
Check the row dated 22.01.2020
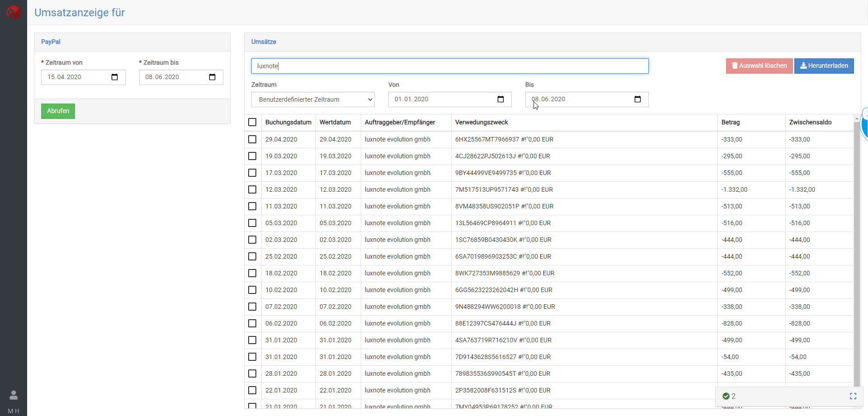click(252, 390)
